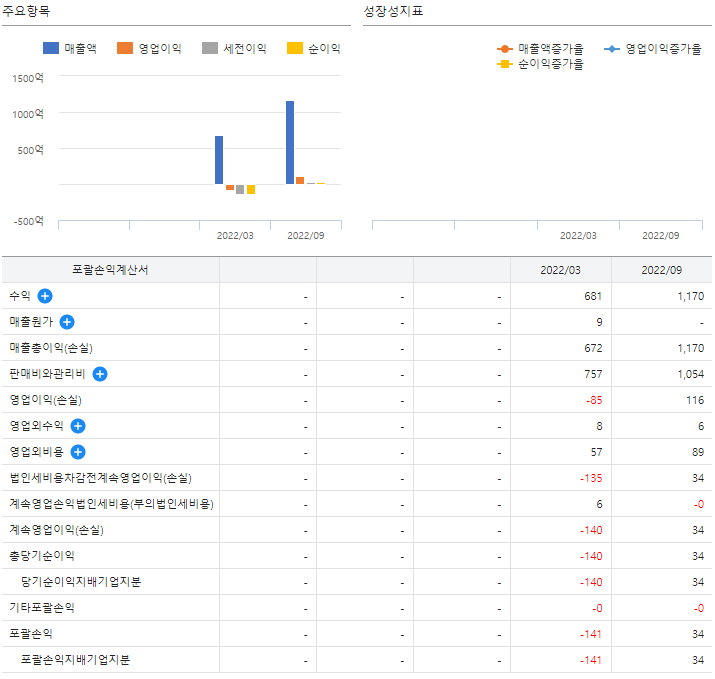Click the 영업외비용 value 57

click(x=597, y=452)
